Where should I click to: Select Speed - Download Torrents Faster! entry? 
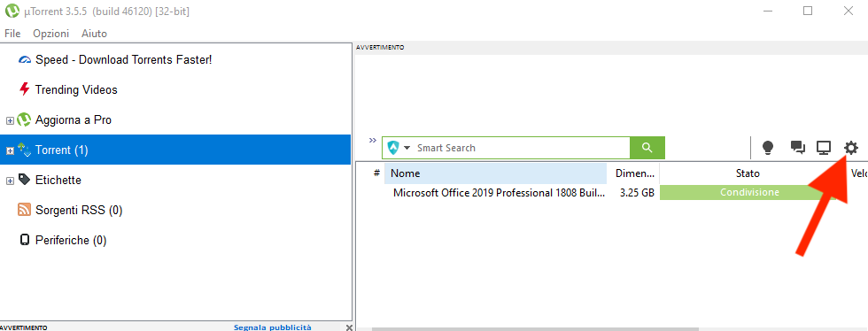pyautogui.click(x=123, y=59)
